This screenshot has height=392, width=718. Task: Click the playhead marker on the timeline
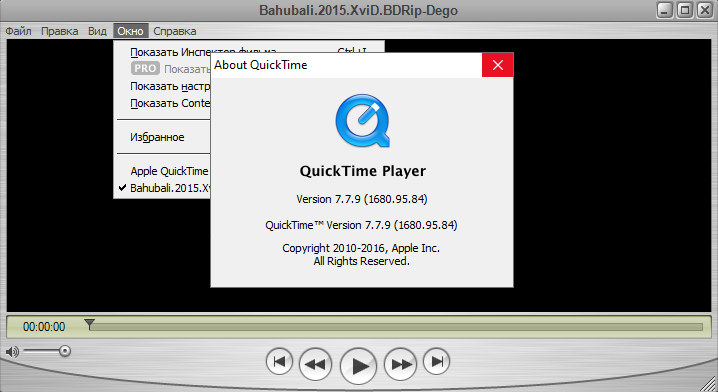[90, 324]
